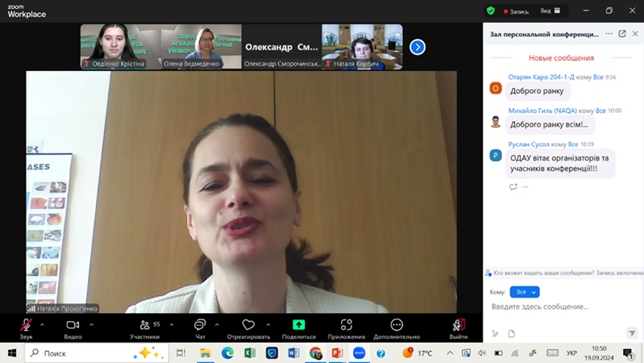Image resolution: width=644 pixels, height=363 pixels.
Task: Click 'Кто может видеть ваши сообщения?' link
Action: pyautogui.click(x=543, y=273)
